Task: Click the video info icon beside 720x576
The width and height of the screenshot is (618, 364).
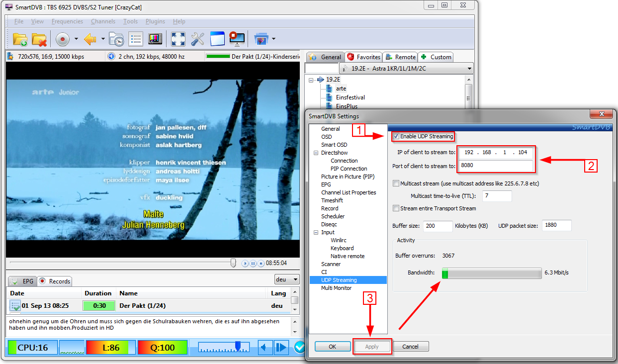Action: point(10,57)
